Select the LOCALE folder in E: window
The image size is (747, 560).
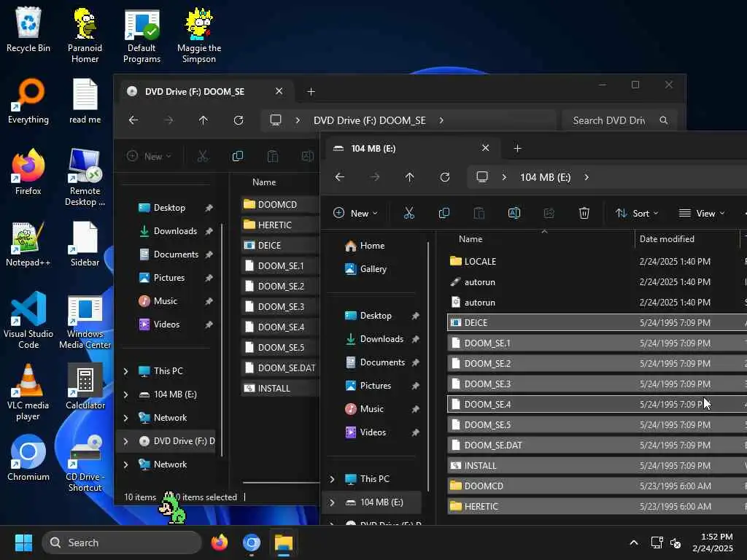tap(597, 262)
